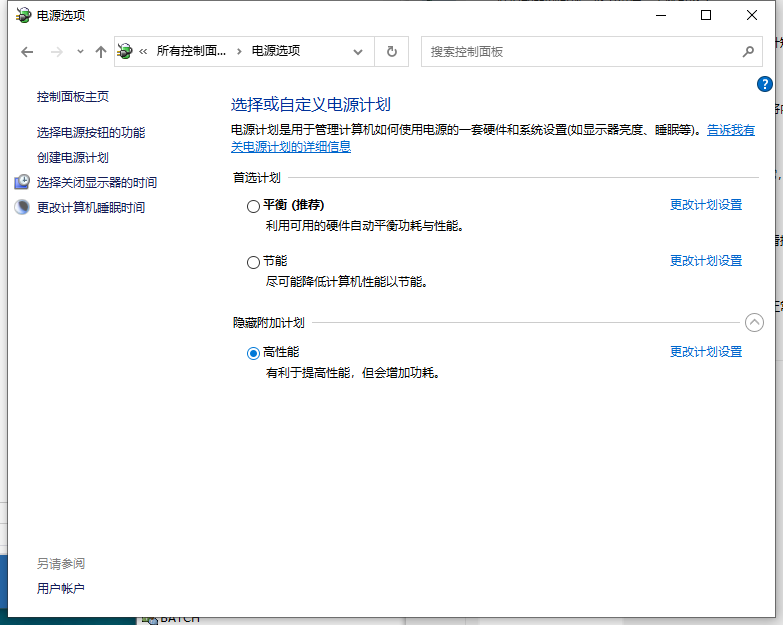Select the 节能 power plan

pyautogui.click(x=253, y=262)
